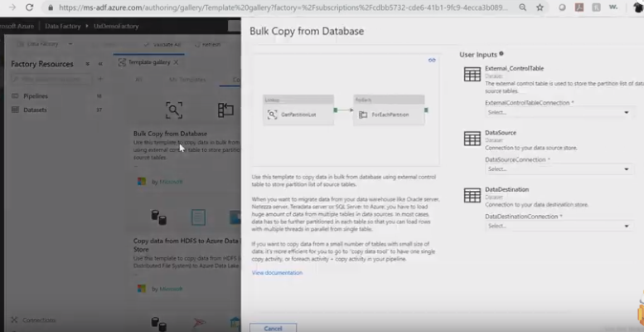Screen dimensions: 644x332
Task: Select the GetPartitionList Lookup activity
Action: pos(298,110)
